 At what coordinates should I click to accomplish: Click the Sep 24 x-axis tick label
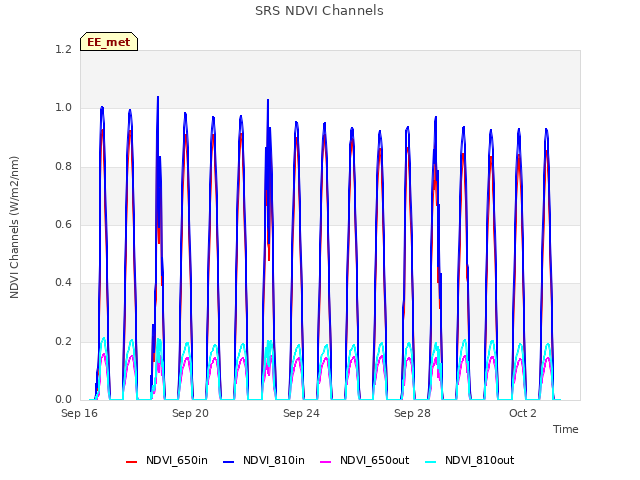[x=301, y=413]
